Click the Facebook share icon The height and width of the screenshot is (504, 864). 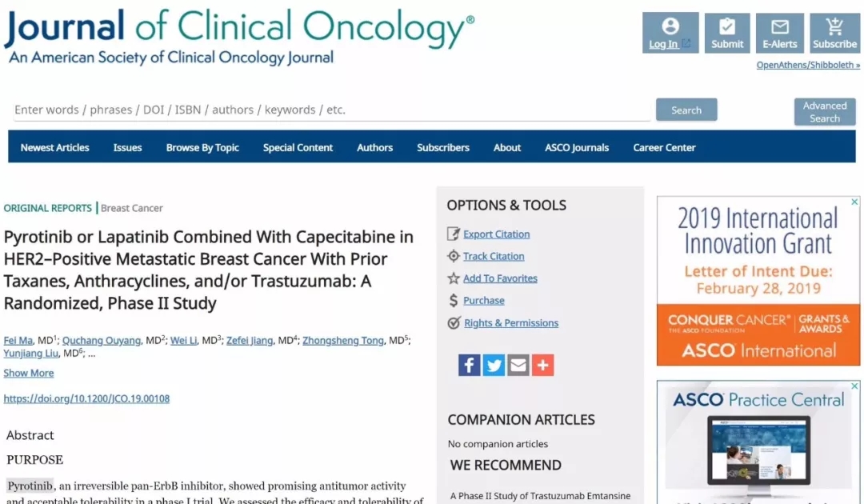click(x=469, y=366)
